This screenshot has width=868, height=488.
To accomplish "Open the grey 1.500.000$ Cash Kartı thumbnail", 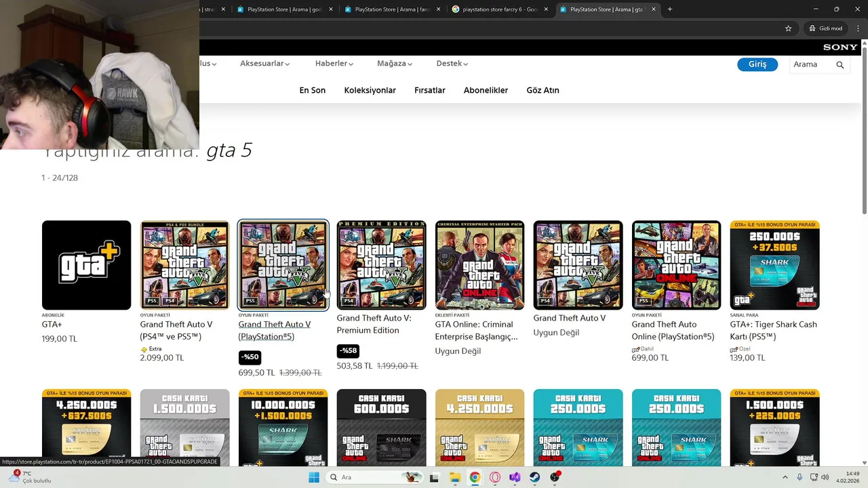I will point(184,427).
